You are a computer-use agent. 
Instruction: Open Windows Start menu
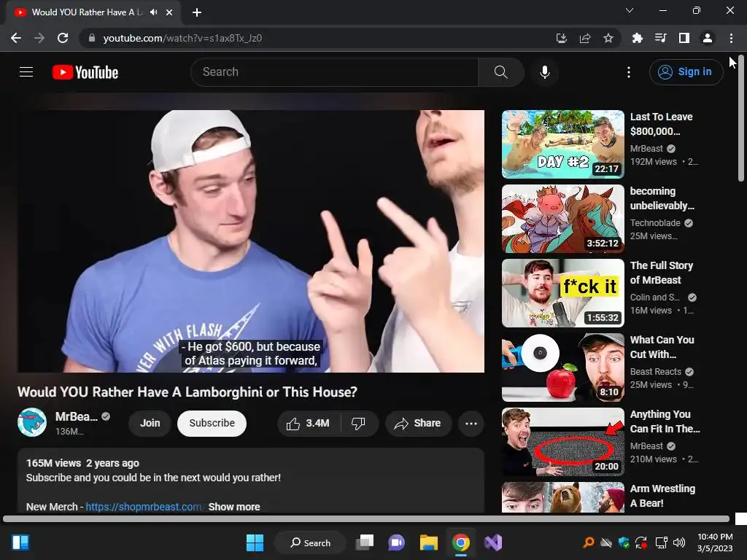click(255, 542)
